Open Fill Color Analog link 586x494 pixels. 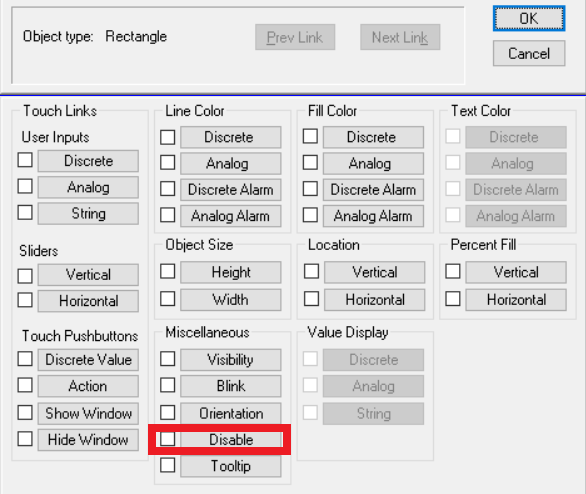(373, 163)
